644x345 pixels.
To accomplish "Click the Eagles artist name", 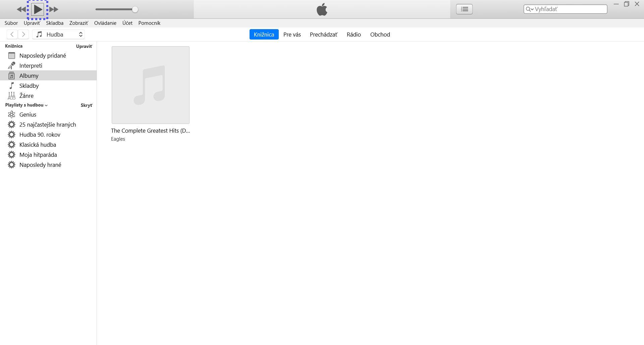I will 118,139.
